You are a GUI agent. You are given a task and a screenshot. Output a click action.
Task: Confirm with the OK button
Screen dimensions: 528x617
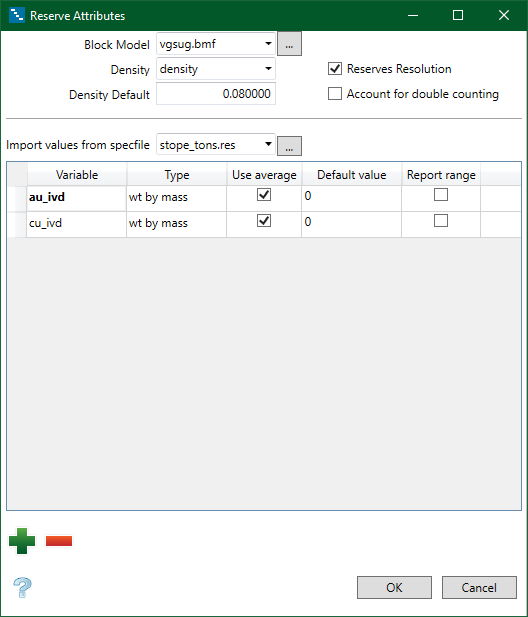click(x=394, y=587)
